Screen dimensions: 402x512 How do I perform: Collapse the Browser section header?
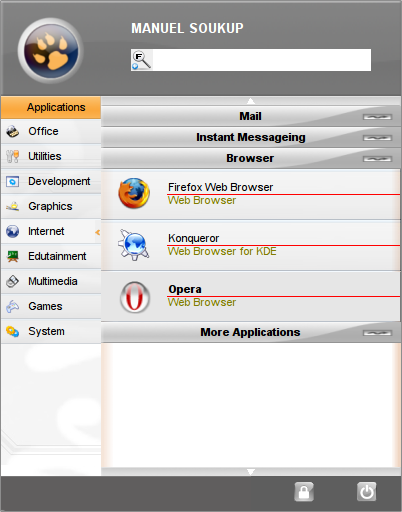tap(251, 158)
